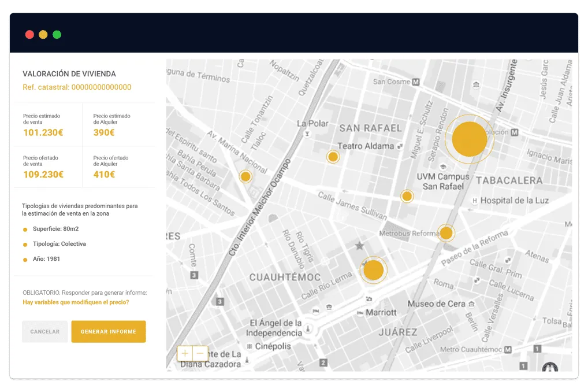Click the San Cosme metro station icon
588x392 pixels.
[x=415, y=82]
